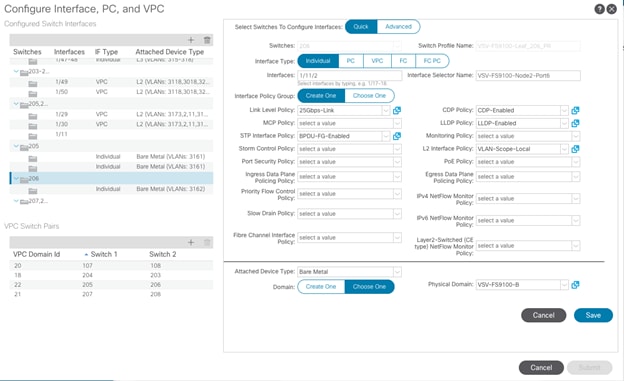Screen dimensions: 624x381
Task: Select FC interface type
Action: point(403,61)
